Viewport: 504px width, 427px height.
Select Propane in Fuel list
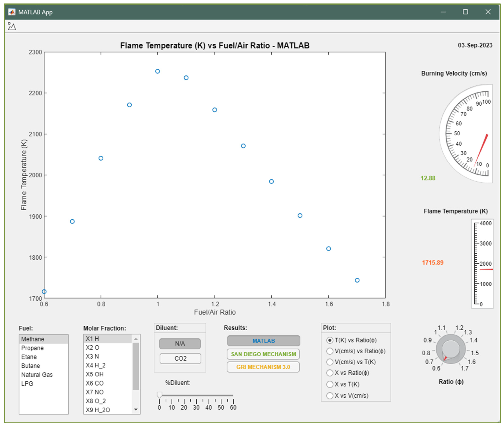click(x=32, y=348)
